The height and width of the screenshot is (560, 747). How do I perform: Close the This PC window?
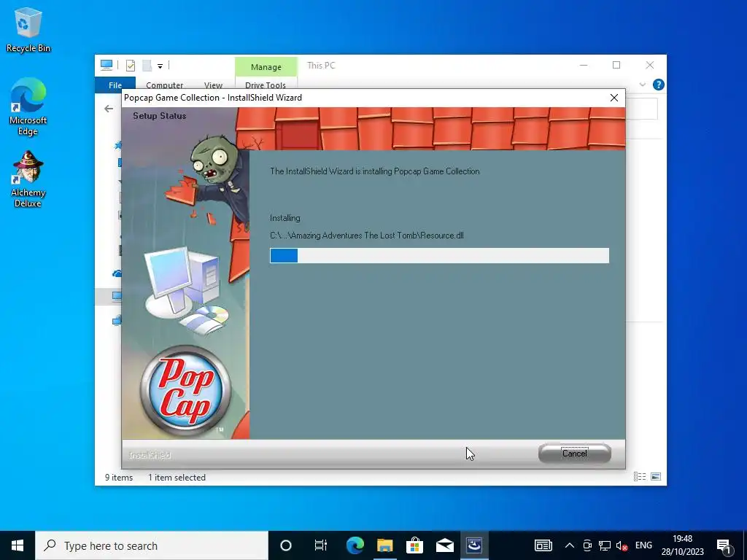pos(650,65)
